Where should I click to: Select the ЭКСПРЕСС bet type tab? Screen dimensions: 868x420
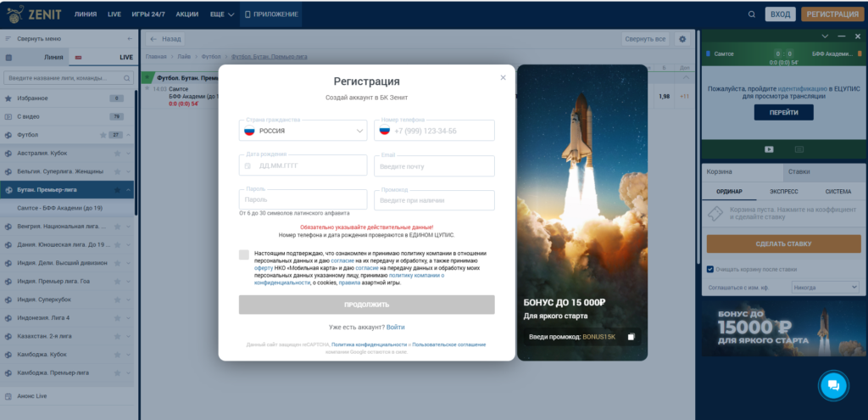coord(784,191)
